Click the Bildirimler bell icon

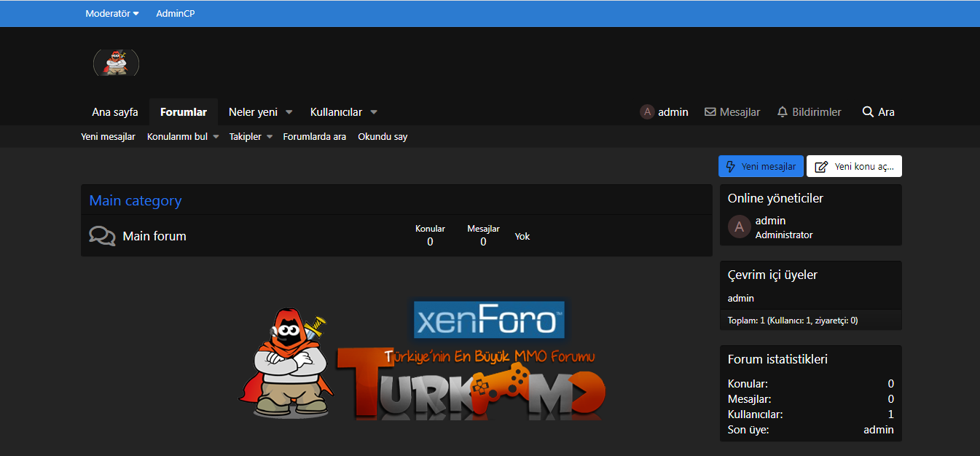pyautogui.click(x=783, y=112)
